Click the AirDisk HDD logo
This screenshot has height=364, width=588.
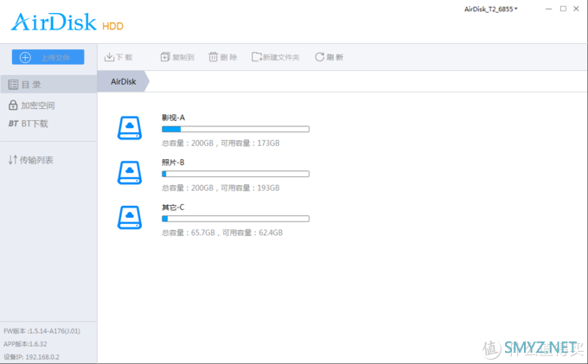click(x=67, y=22)
